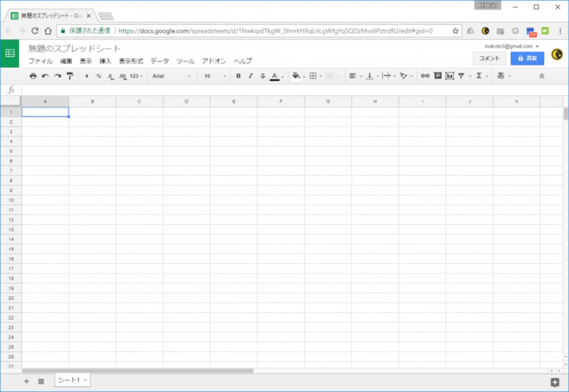
Task: Open the ヘルプ menu
Action: pos(243,61)
